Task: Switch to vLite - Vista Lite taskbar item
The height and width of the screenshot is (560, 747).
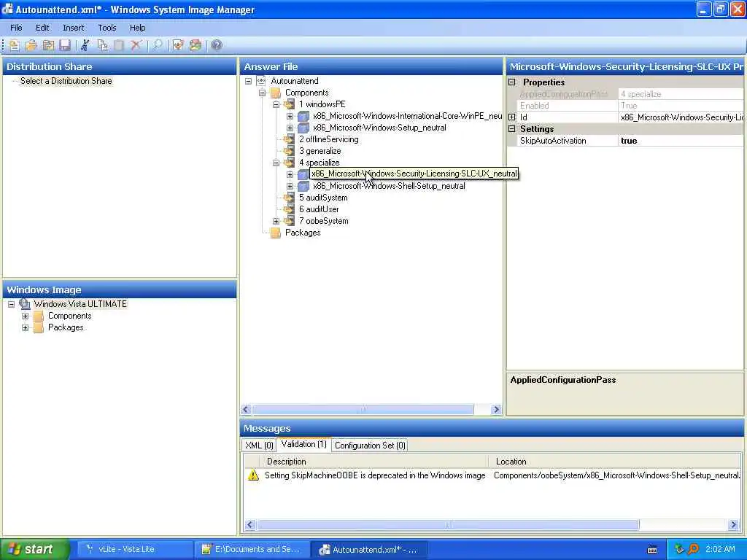Action: pyautogui.click(x=135, y=550)
